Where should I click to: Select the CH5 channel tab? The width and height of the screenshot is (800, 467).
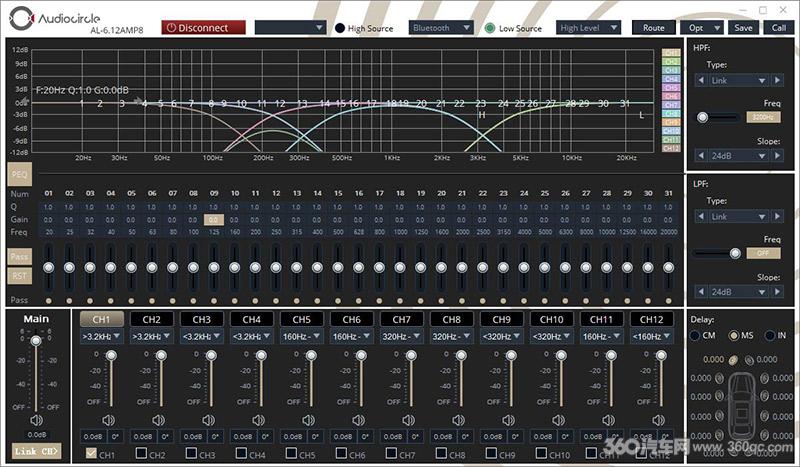tap(302, 319)
